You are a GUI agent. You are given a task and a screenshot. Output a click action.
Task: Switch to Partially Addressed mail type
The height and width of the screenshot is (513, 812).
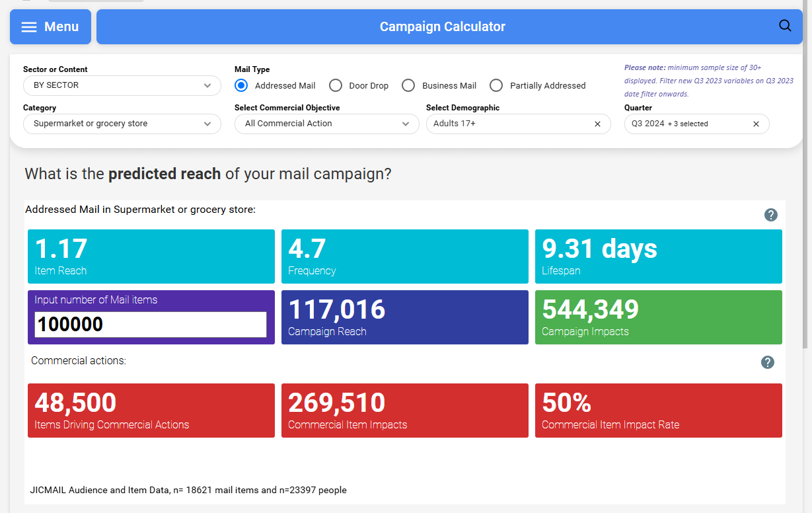[x=496, y=85]
